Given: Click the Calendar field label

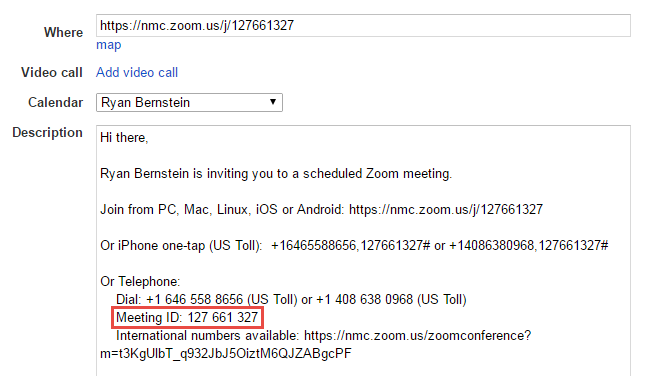Looking at the screenshot, I should point(55,102).
